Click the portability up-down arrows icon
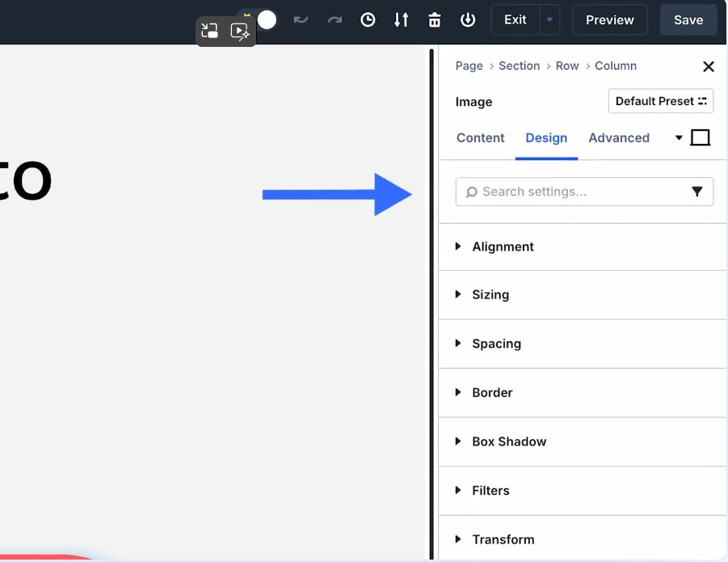Image resolution: width=728 pixels, height=562 pixels. point(401,20)
